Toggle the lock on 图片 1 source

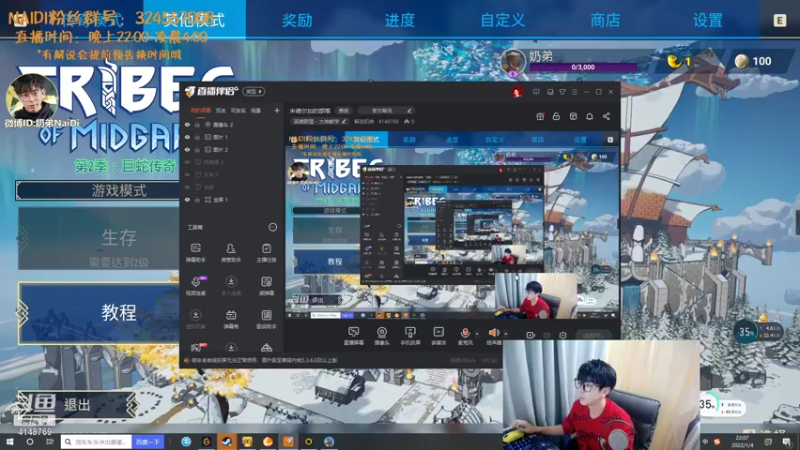[x=197, y=137]
